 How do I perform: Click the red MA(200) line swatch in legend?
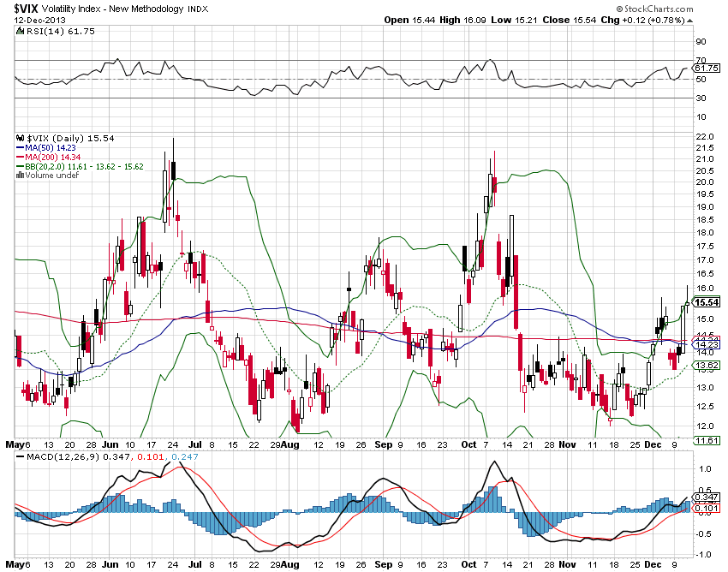pos(20,157)
